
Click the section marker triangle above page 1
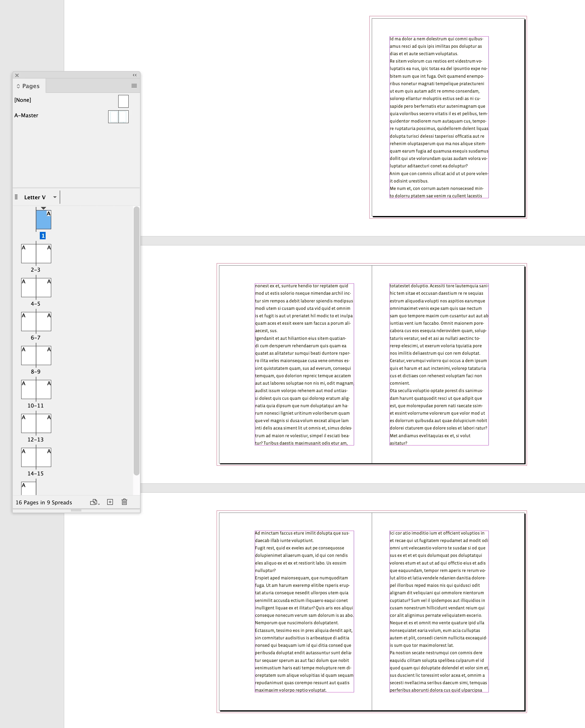[43, 208]
